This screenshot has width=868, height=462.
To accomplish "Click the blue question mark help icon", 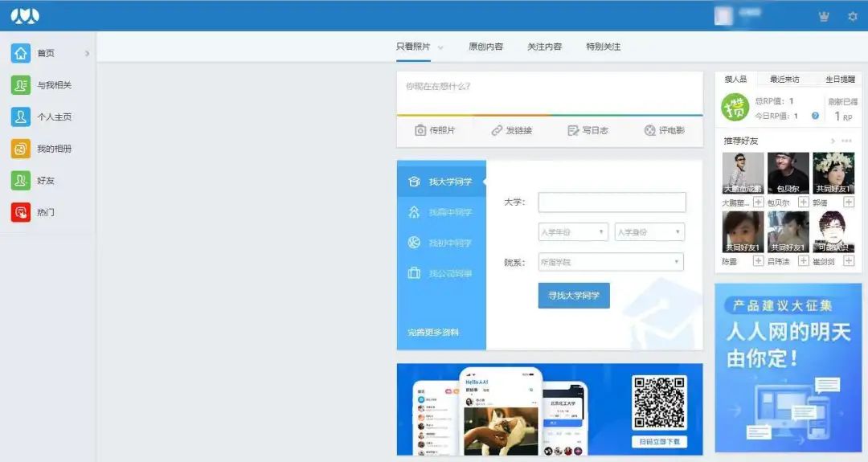I will point(815,116).
